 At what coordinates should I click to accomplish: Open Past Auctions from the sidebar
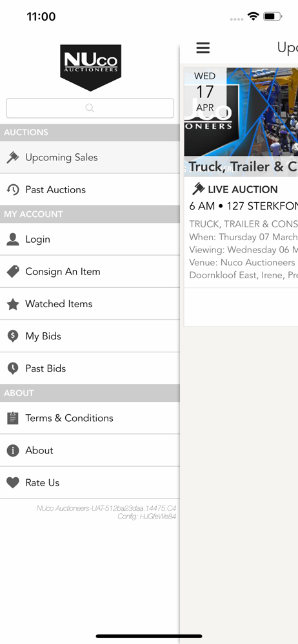[90, 190]
